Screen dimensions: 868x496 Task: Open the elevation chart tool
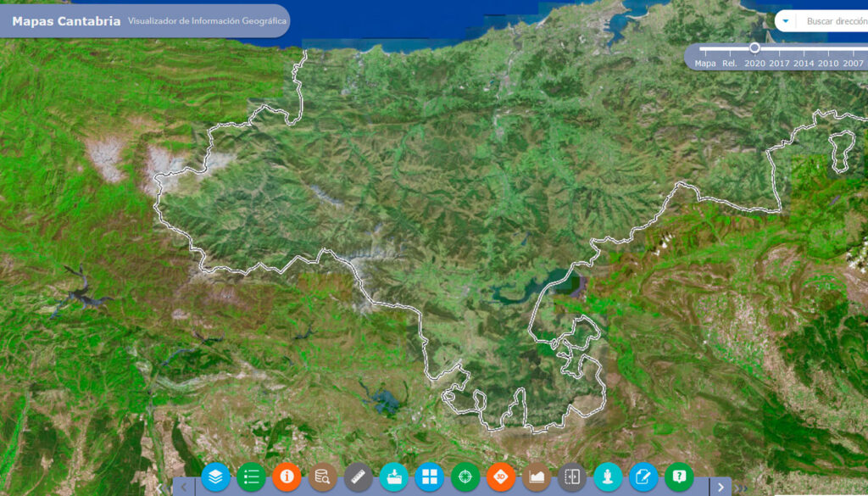[537, 476]
